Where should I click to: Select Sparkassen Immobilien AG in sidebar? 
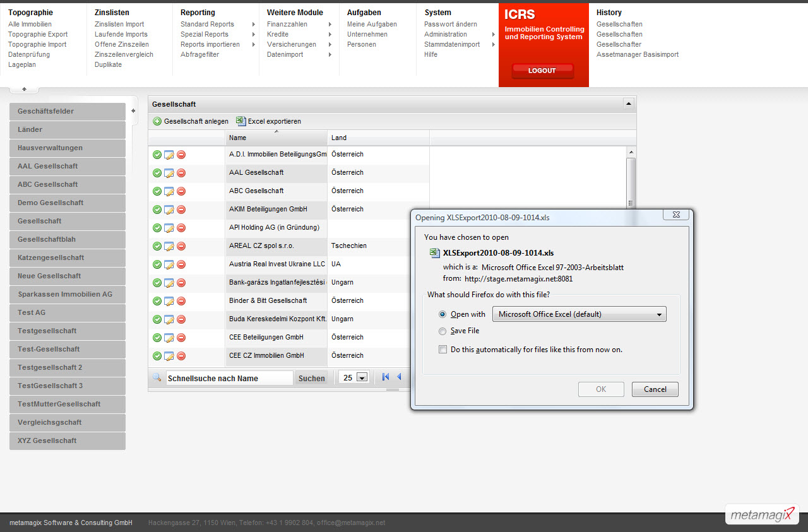pyautogui.click(x=68, y=295)
